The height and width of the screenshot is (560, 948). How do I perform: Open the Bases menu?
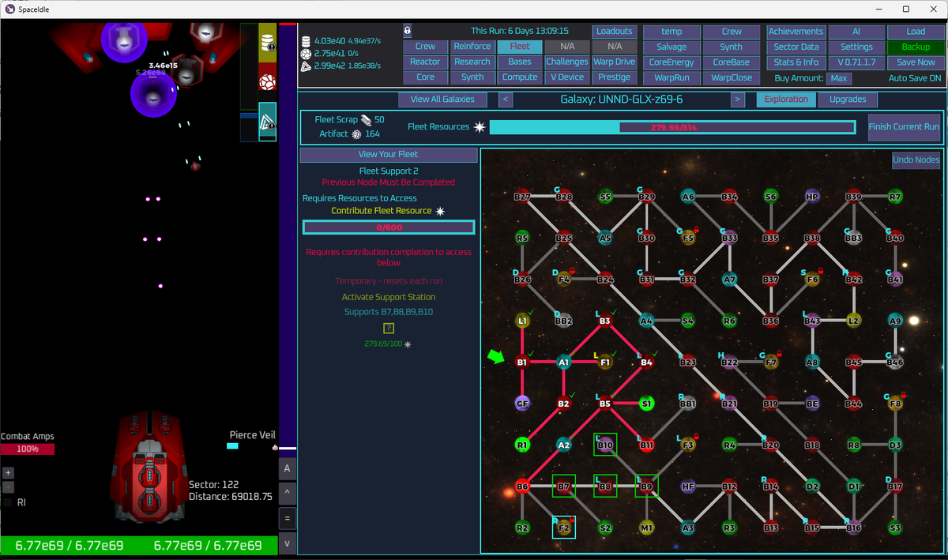click(x=520, y=62)
